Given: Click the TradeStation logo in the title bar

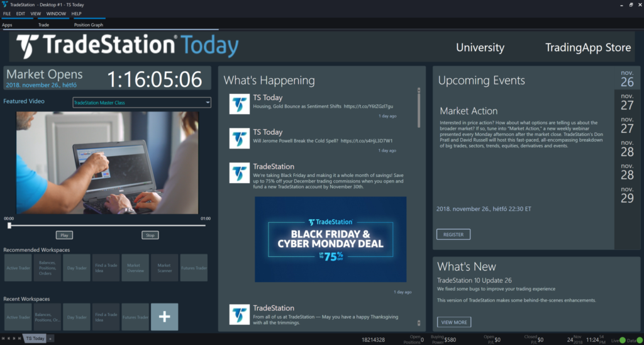Looking at the screenshot, I should 5,4.
